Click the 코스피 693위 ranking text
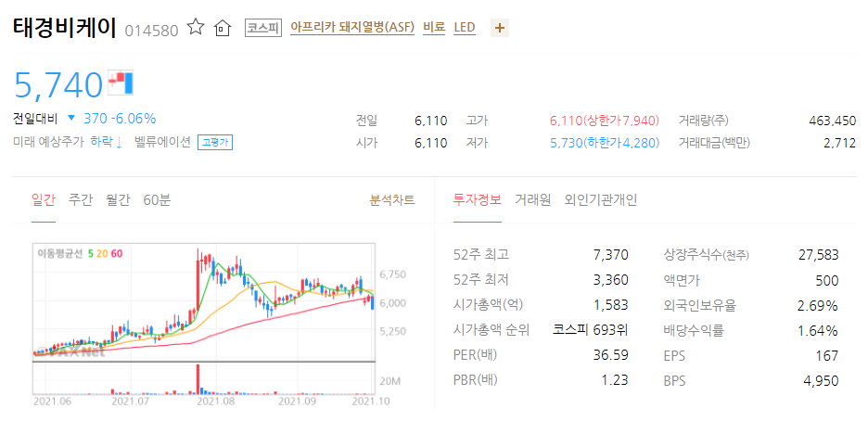The width and height of the screenshot is (868, 421). 591,330
